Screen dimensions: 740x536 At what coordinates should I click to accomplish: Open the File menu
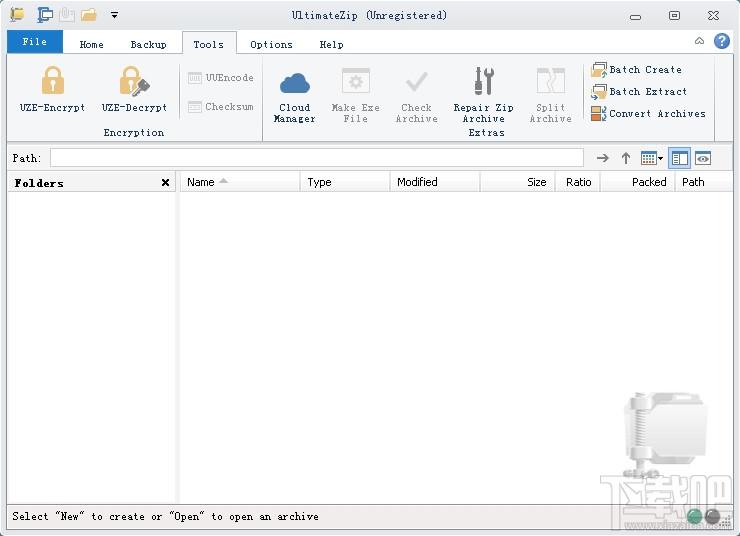click(35, 42)
